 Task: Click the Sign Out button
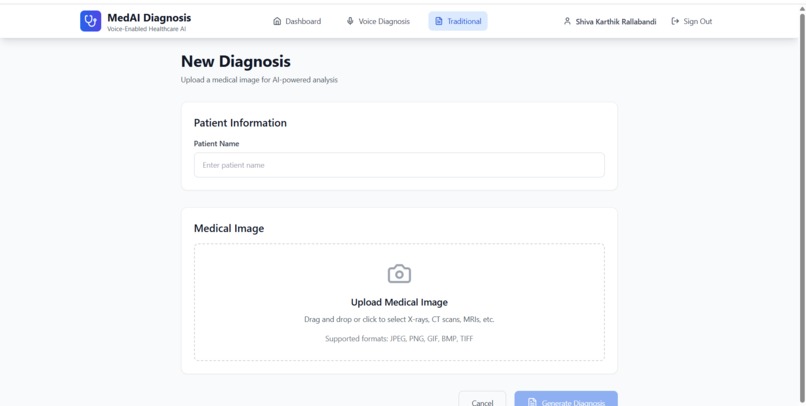point(692,21)
